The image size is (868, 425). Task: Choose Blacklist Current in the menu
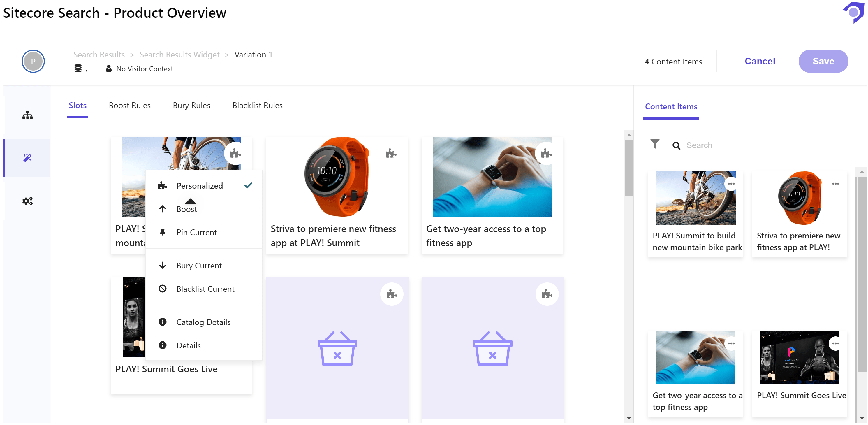(205, 289)
